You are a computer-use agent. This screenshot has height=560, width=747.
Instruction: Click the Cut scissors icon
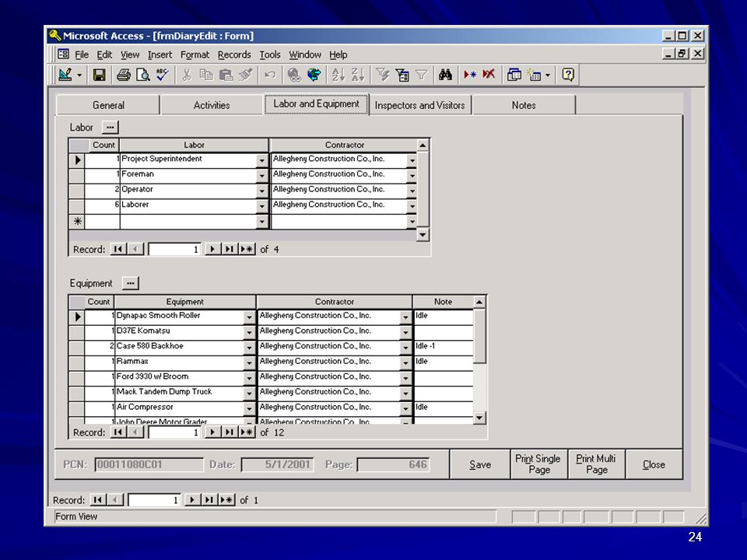tap(187, 75)
